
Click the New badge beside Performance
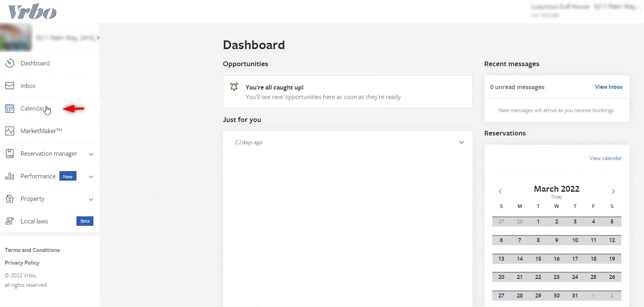pos(68,176)
